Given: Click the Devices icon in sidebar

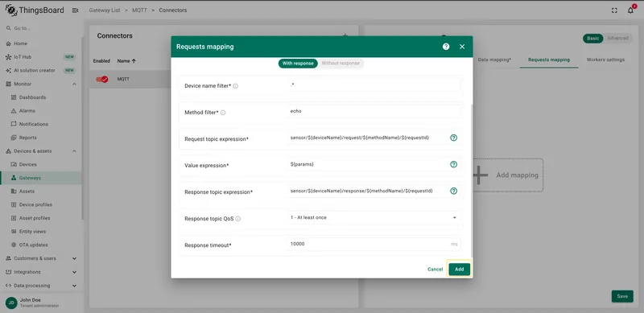Looking at the screenshot, I should point(14,164).
